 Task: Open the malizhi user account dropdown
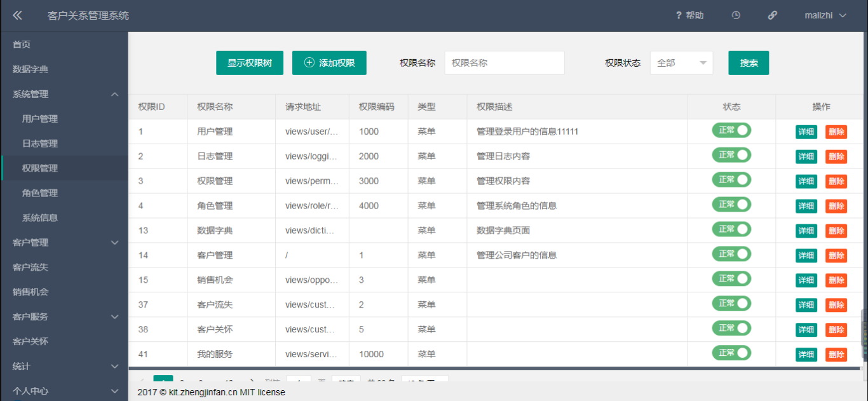[824, 15]
